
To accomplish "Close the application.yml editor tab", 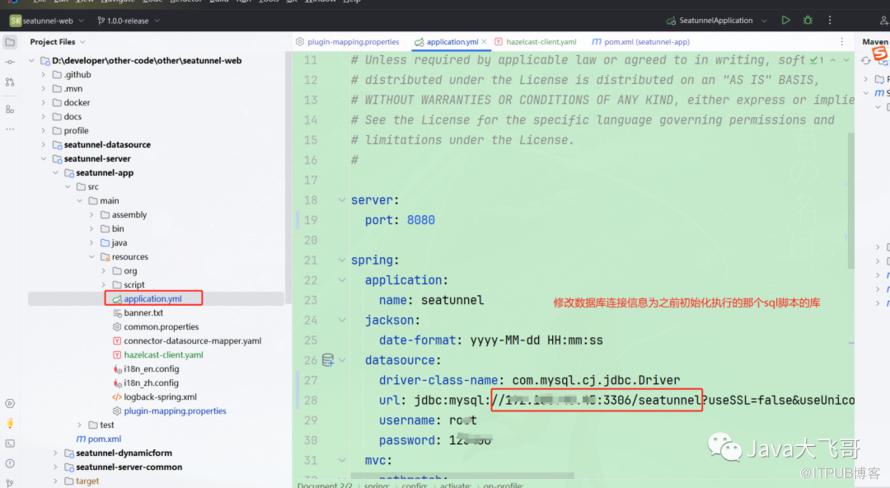I will (x=484, y=42).
